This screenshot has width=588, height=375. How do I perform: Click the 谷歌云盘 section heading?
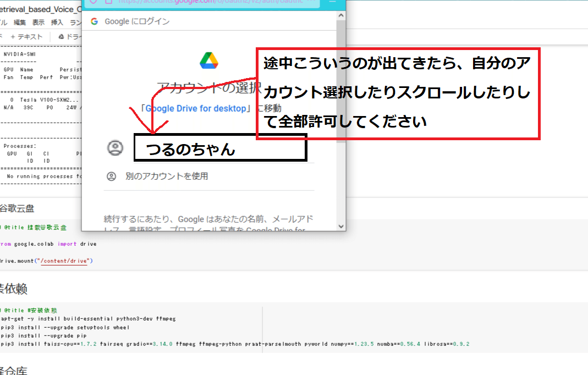tap(17, 208)
